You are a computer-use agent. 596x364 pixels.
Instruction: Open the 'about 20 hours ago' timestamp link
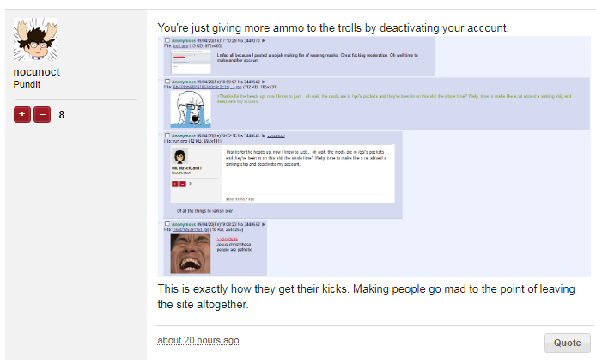pos(198,340)
